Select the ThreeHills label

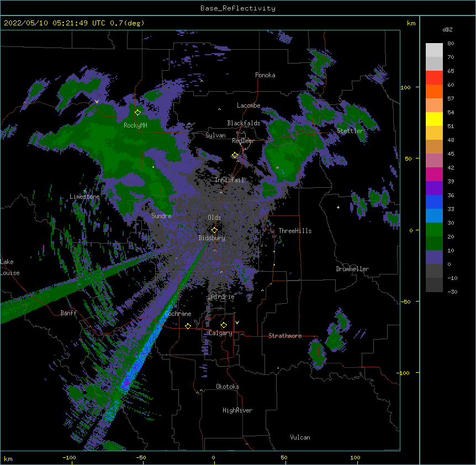tap(295, 231)
